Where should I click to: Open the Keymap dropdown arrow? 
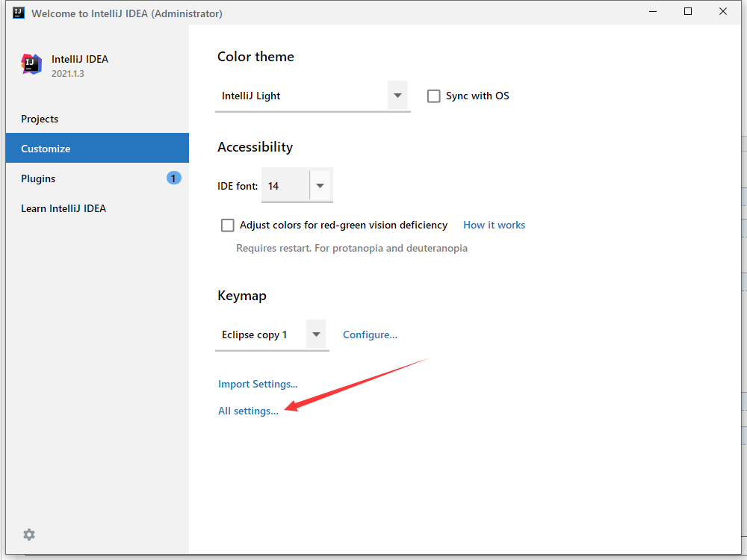pos(316,335)
